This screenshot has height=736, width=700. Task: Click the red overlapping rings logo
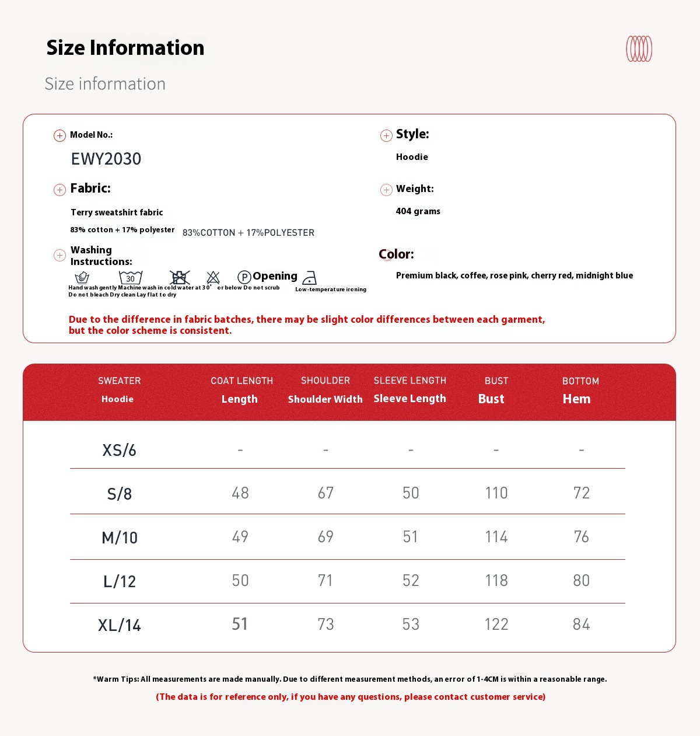639,48
